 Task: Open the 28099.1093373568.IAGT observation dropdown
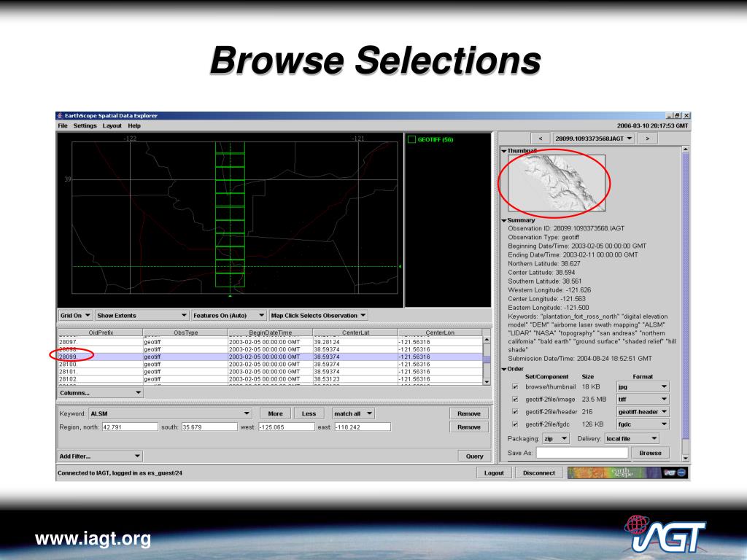click(x=594, y=139)
